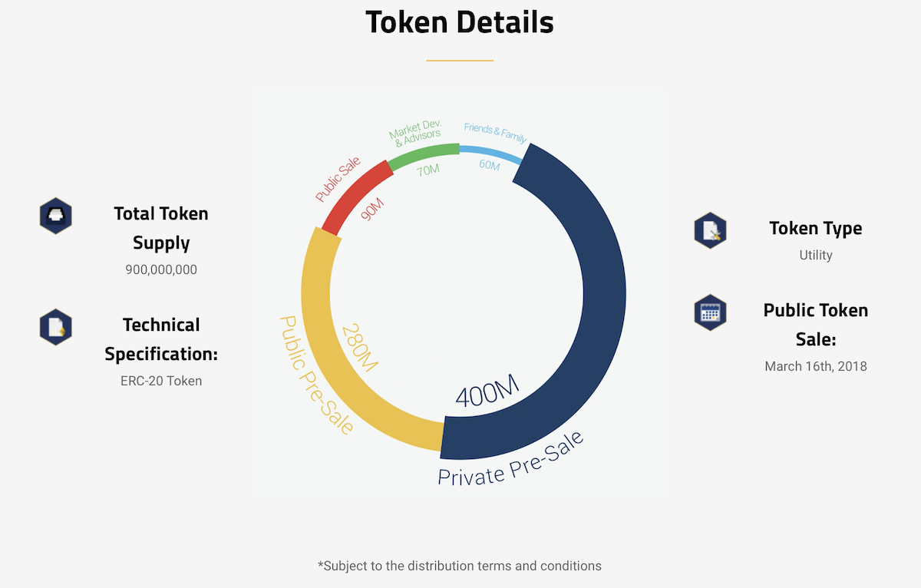
Task: Click the 900,000,000 supply figure
Action: 161,269
